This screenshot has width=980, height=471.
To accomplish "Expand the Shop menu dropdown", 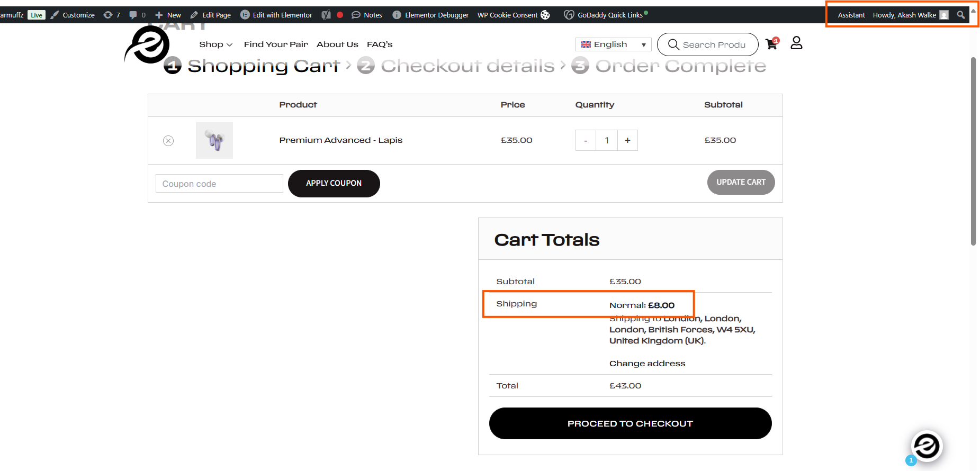I will click(x=215, y=44).
